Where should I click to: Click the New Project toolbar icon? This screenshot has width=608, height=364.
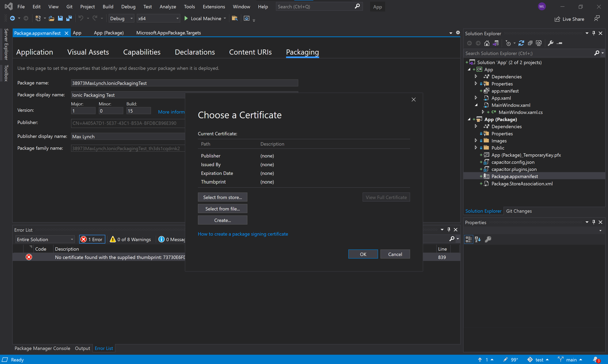coord(38,18)
